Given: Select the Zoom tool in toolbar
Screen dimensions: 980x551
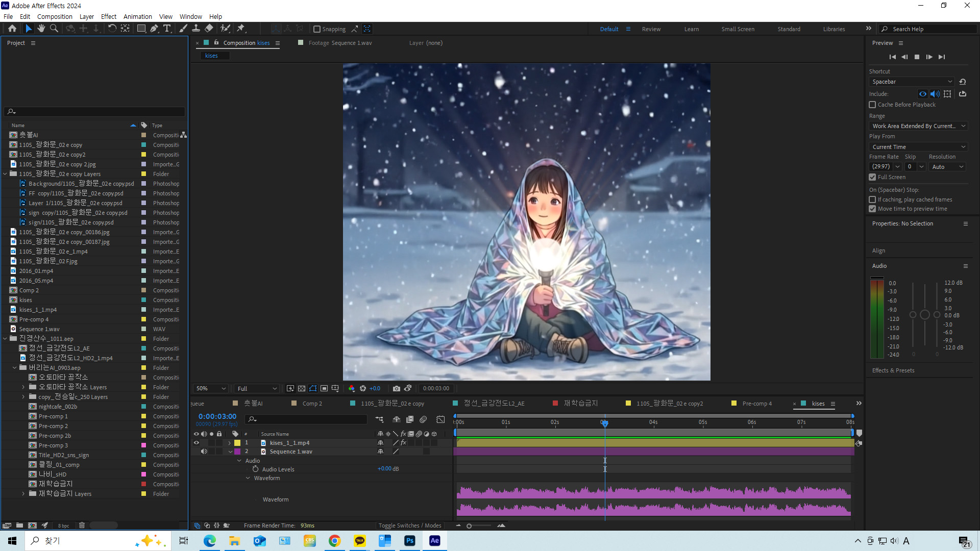Looking at the screenshot, I should pos(54,29).
